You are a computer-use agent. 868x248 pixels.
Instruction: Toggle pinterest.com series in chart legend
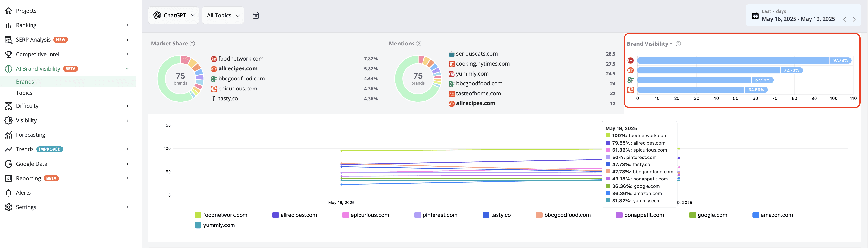(436, 215)
